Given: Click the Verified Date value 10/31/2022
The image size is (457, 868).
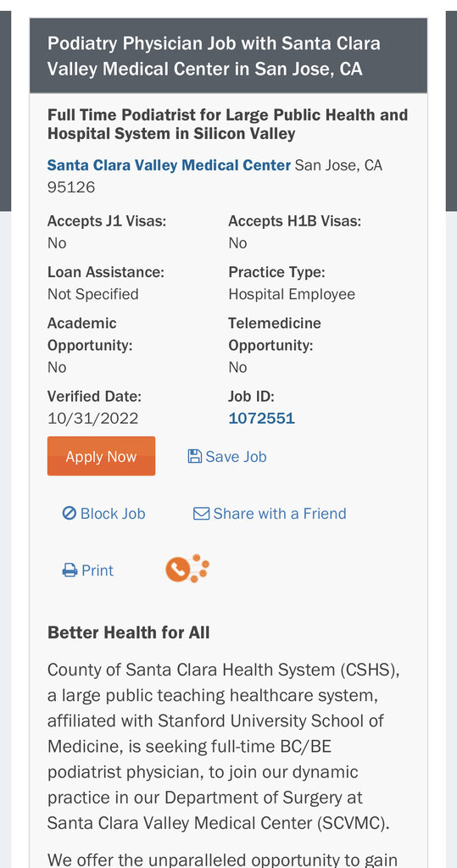Looking at the screenshot, I should pyautogui.click(x=93, y=418).
